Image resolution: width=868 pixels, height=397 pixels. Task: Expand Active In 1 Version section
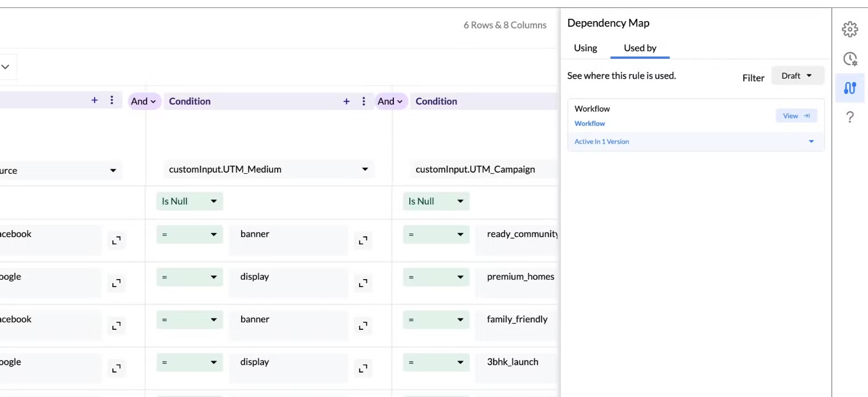(x=811, y=142)
